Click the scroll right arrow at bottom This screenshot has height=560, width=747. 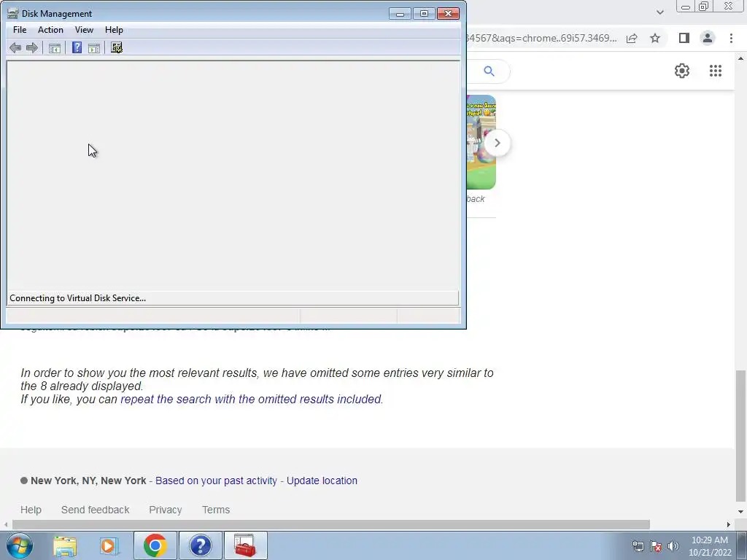pyautogui.click(x=729, y=524)
